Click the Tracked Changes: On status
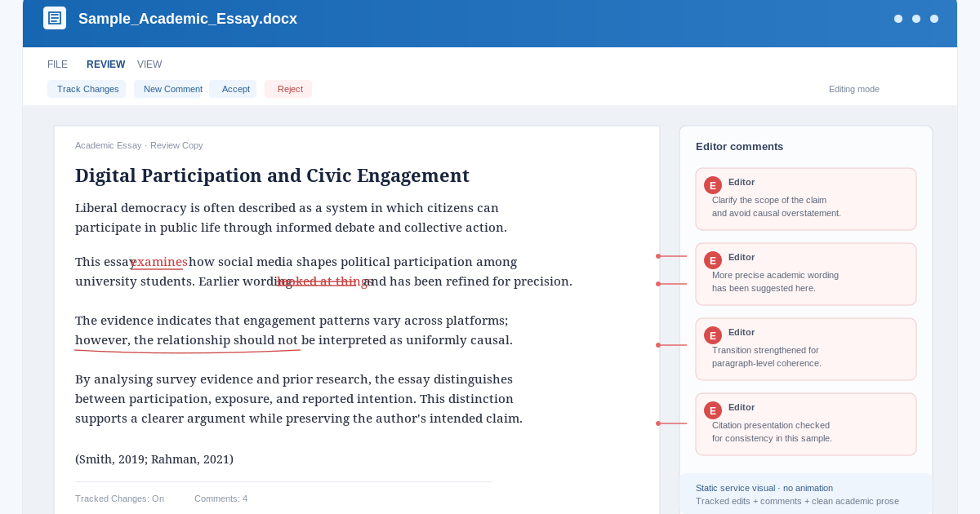980x514 pixels. (119, 498)
